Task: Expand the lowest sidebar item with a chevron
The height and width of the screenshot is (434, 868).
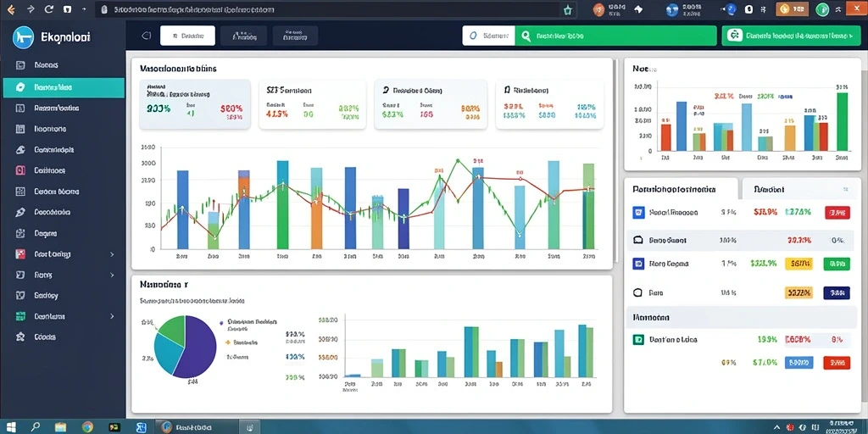Action: [112, 316]
